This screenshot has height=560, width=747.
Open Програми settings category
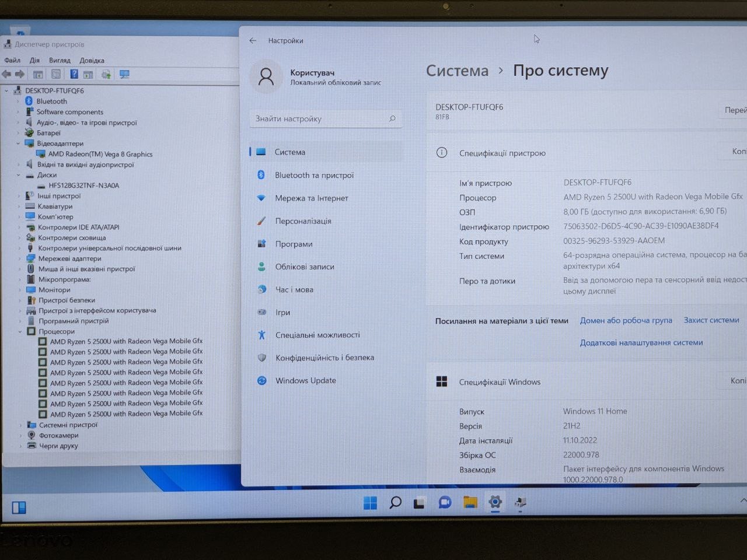tap(326, 244)
